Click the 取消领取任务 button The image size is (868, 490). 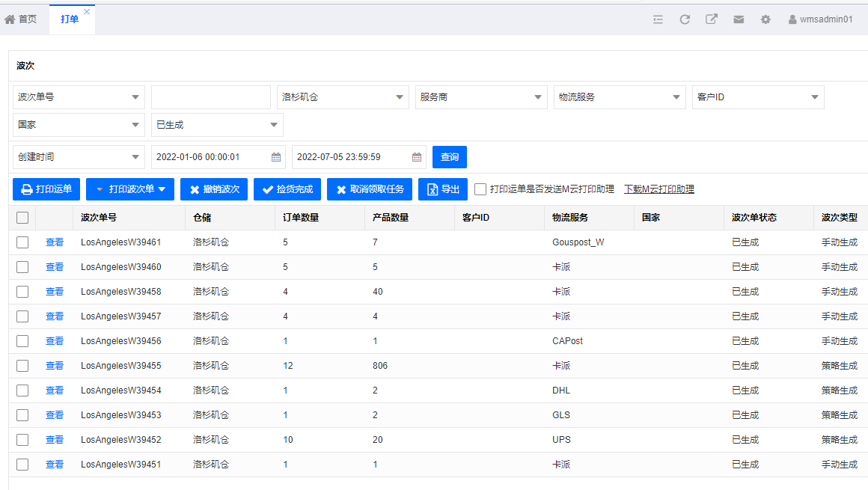tap(370, 189)
